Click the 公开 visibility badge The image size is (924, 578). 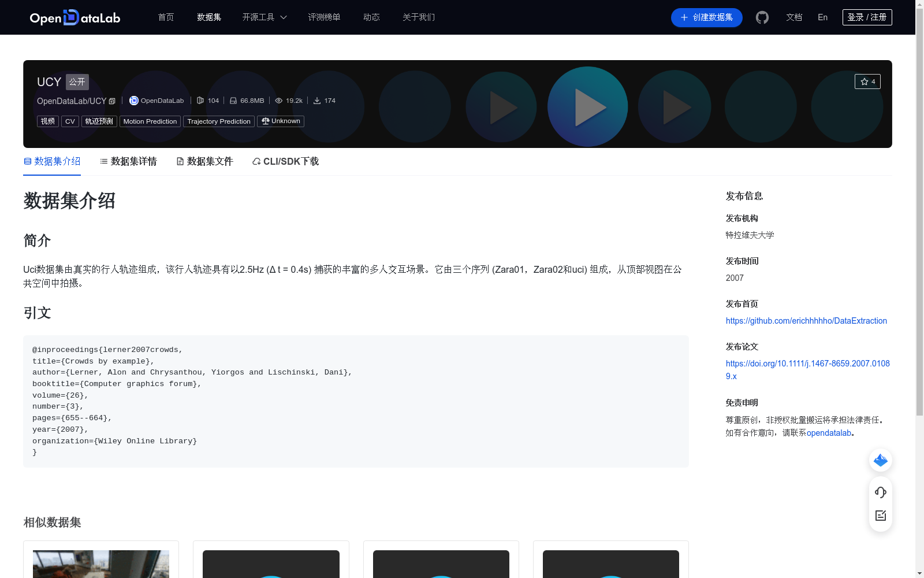click(77, 82)
